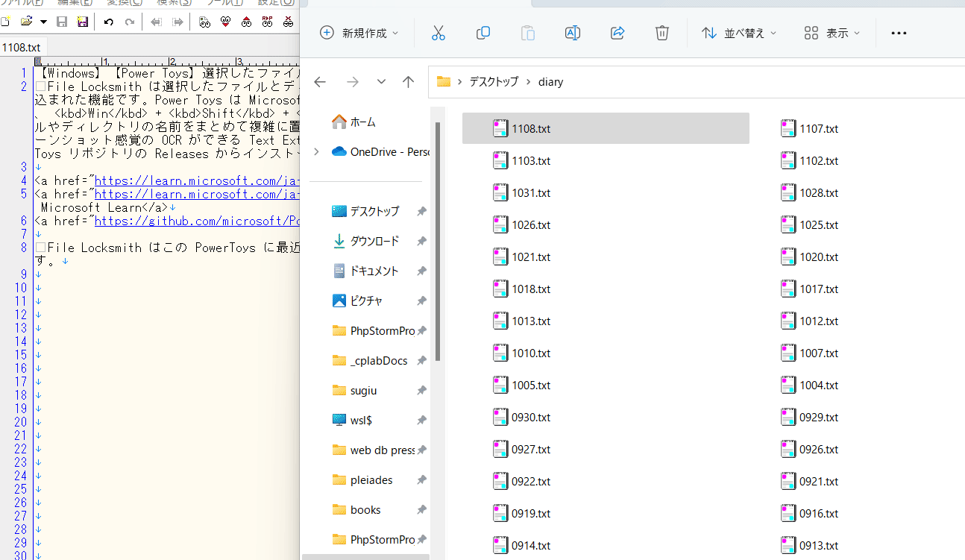
Task: Expand the OneDrive tree node
Action: (316, 151)
